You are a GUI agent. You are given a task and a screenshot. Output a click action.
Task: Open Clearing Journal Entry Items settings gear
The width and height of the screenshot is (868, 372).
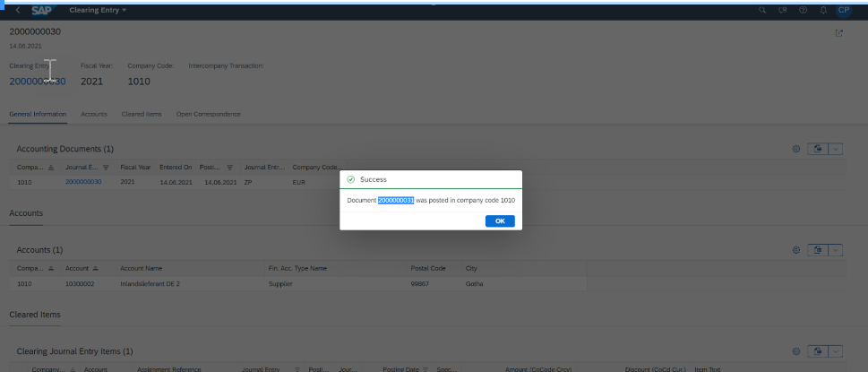796,351
